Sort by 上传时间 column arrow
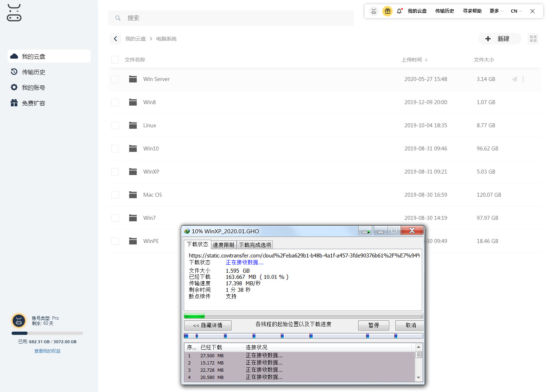This screenshot has height=392, width=547. click(x=426, y=60)
